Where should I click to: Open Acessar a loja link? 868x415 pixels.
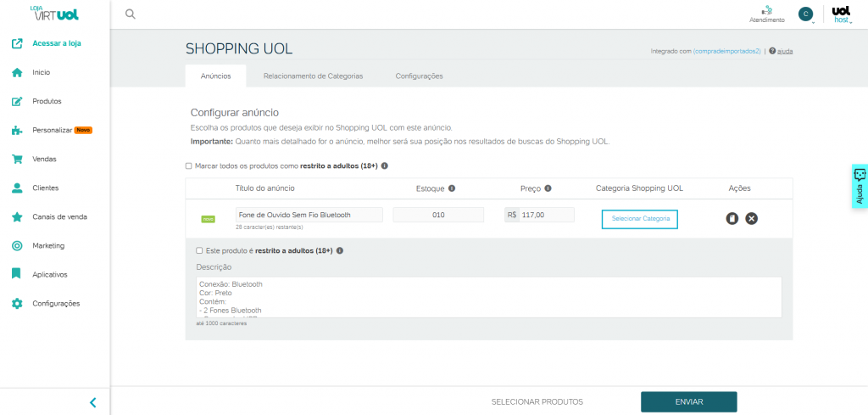(57, 43)
